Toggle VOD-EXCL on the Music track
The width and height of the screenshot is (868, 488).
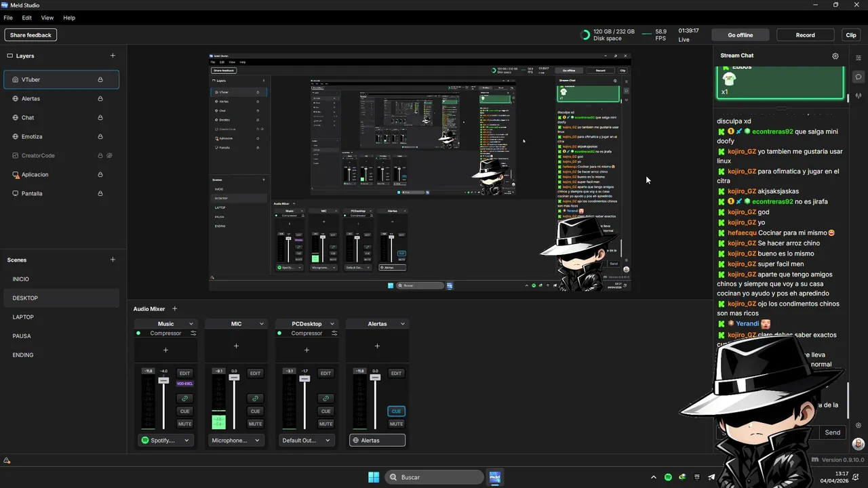click(x=184, y=384)
